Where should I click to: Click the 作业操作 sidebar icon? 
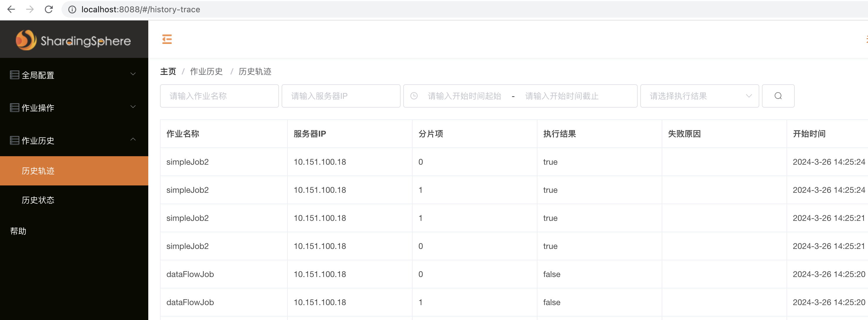(x=14, y=107)
